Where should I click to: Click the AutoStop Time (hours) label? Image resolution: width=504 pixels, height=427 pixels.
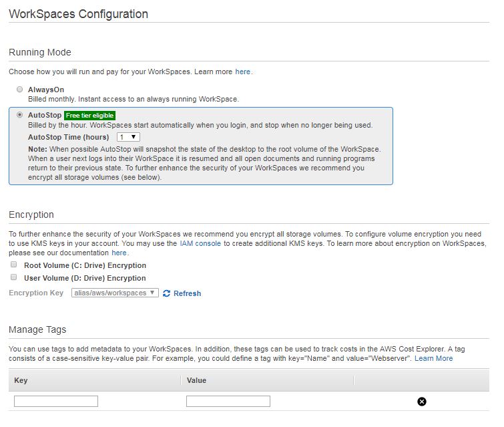69,137
